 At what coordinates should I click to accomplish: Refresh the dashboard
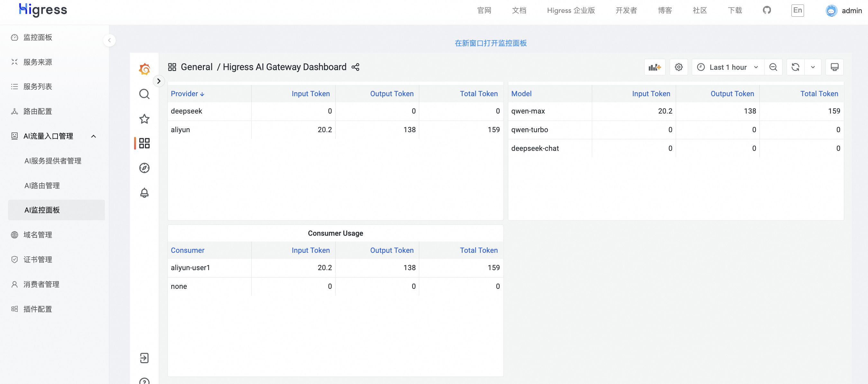(x=795, y=67)
